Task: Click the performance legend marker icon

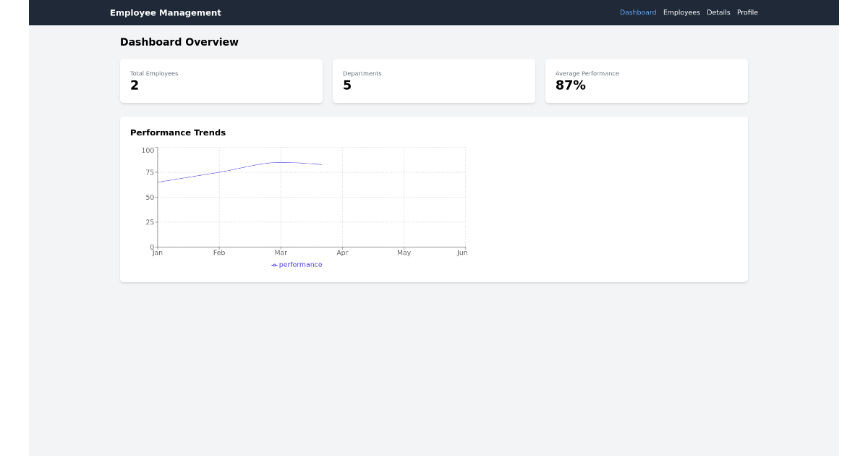Action: [x=273, y=264]
